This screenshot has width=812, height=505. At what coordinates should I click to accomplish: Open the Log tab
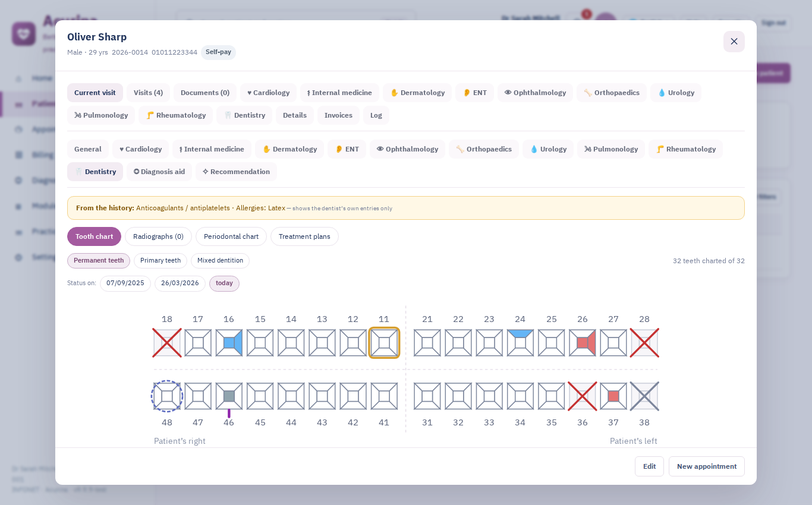tap(376, 115)
